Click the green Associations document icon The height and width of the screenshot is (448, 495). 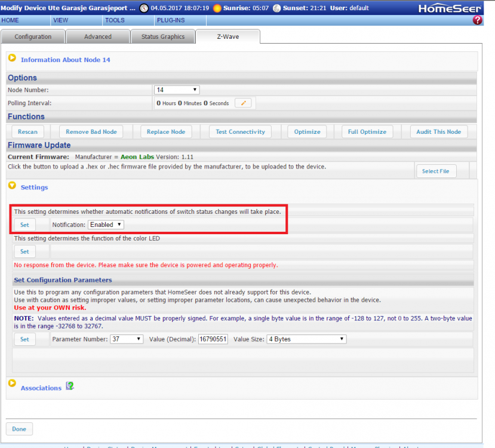pos(70,386)
